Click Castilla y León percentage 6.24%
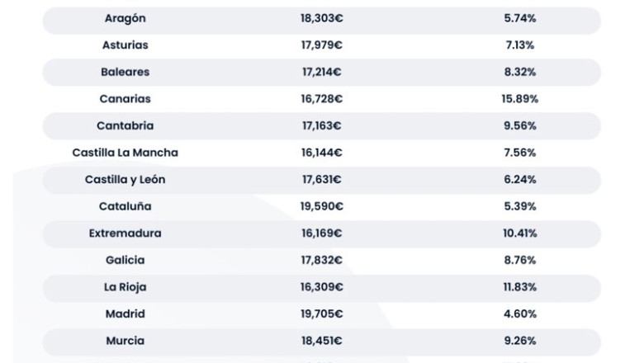Image resolution: width=644 pixels, height=363 pixels. coord(520,180)
